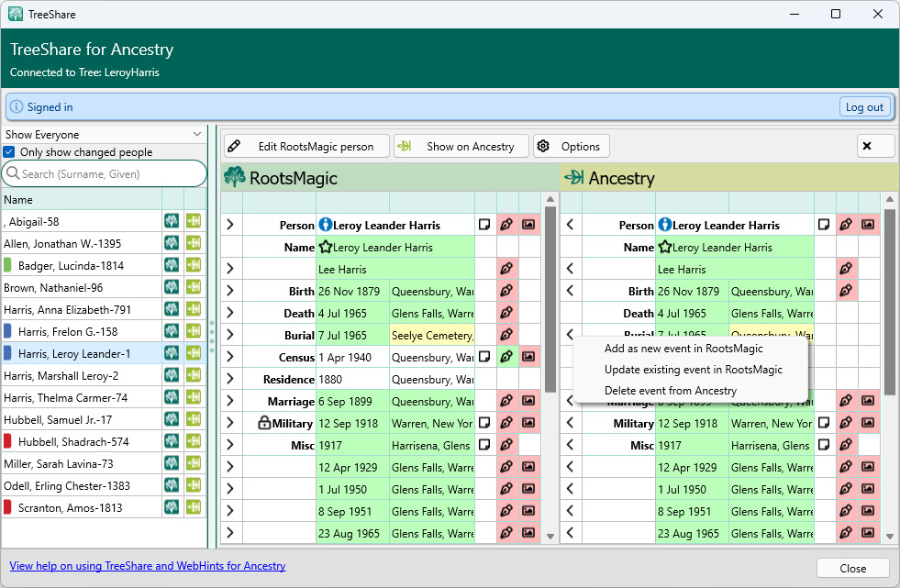Image resolution: width=900 pixels, height=588 pixels.
Task: Click Seelye Cemetery burial place cell
Action: pyautogui.click(x=432, y=335)
